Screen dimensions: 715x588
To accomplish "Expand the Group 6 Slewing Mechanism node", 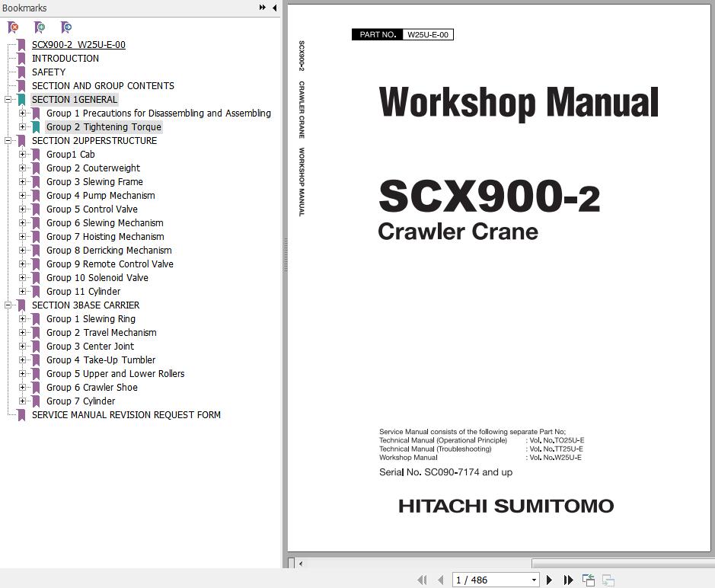I will 22,222.
